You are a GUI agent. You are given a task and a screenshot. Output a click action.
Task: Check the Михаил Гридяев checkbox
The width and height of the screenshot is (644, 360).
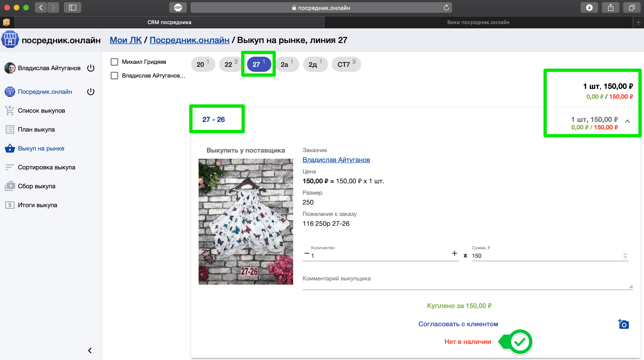(x=114, y=62)
